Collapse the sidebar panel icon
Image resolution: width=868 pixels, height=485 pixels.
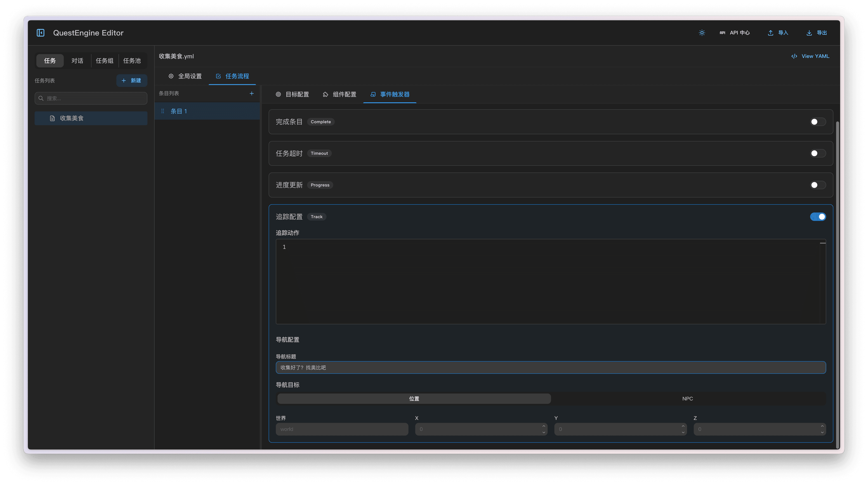(40, 33)
